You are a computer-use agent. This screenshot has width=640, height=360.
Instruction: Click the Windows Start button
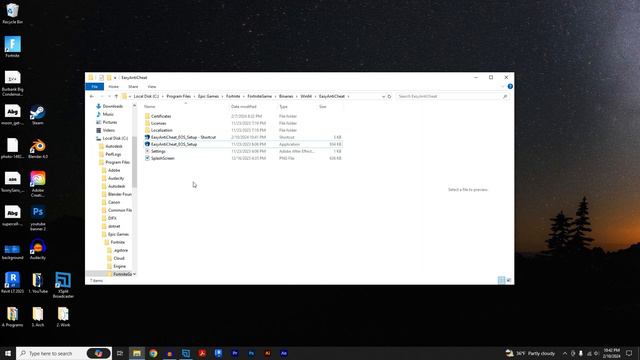(8, 353)
